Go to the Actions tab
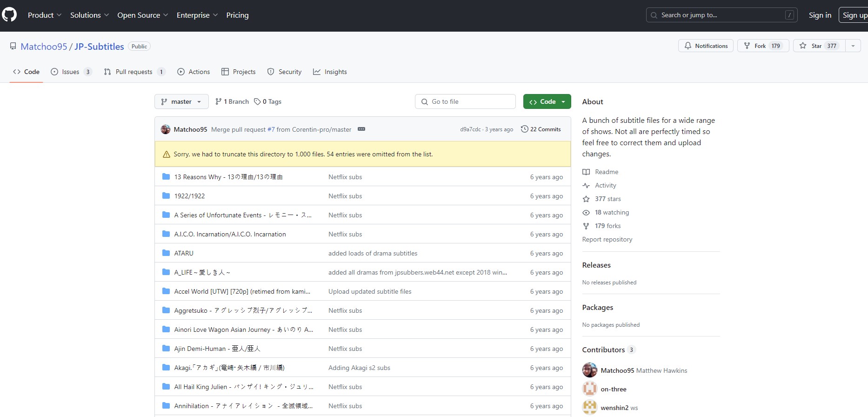 coord(194,72)
